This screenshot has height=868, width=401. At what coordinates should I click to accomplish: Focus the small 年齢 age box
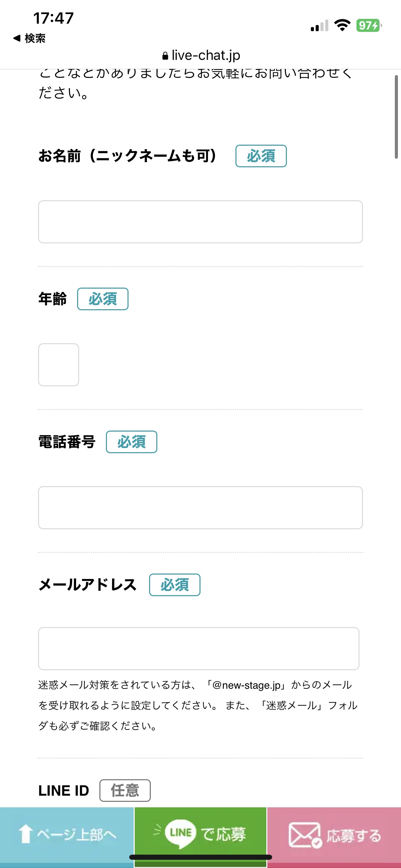(x=59, y=365)
